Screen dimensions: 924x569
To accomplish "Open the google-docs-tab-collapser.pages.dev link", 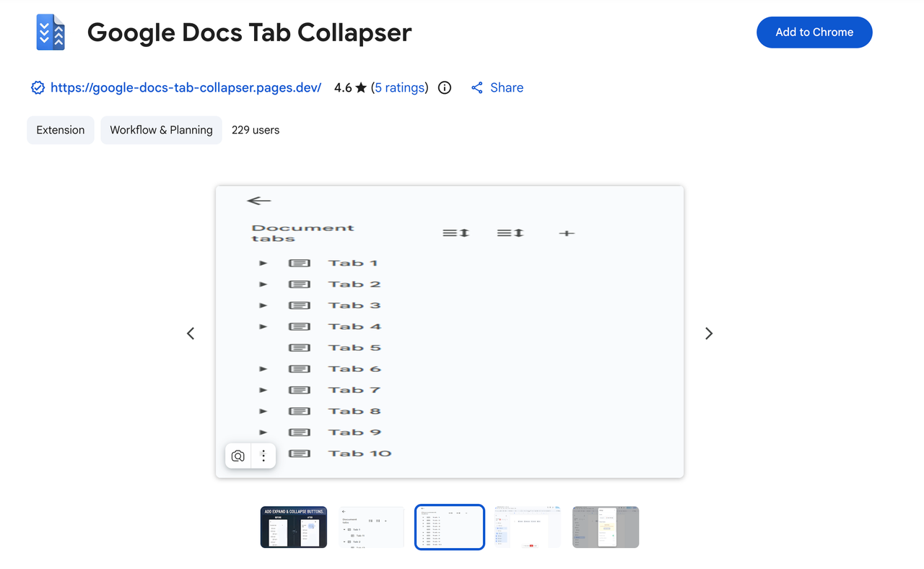I will click(x=186, y=87).
